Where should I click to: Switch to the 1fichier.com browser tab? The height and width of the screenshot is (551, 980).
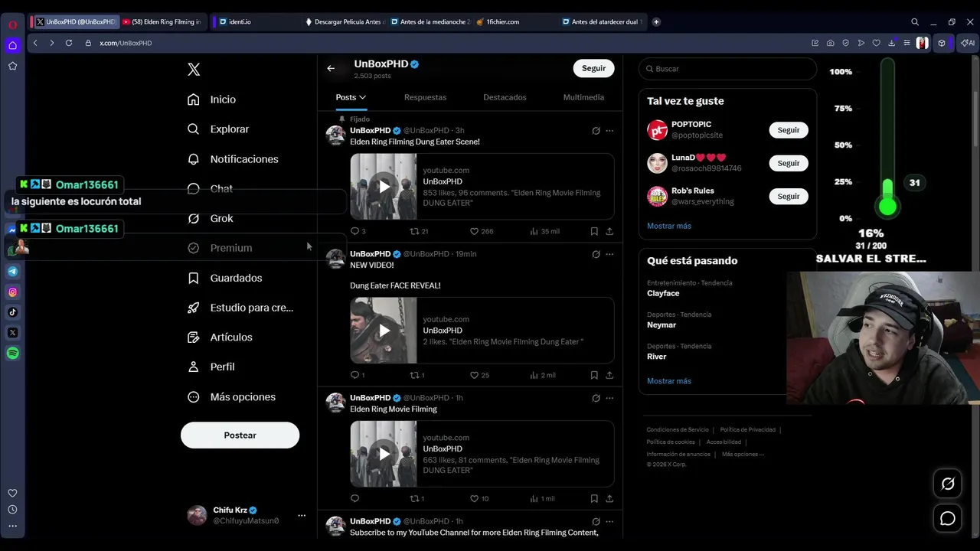[513, 22]
